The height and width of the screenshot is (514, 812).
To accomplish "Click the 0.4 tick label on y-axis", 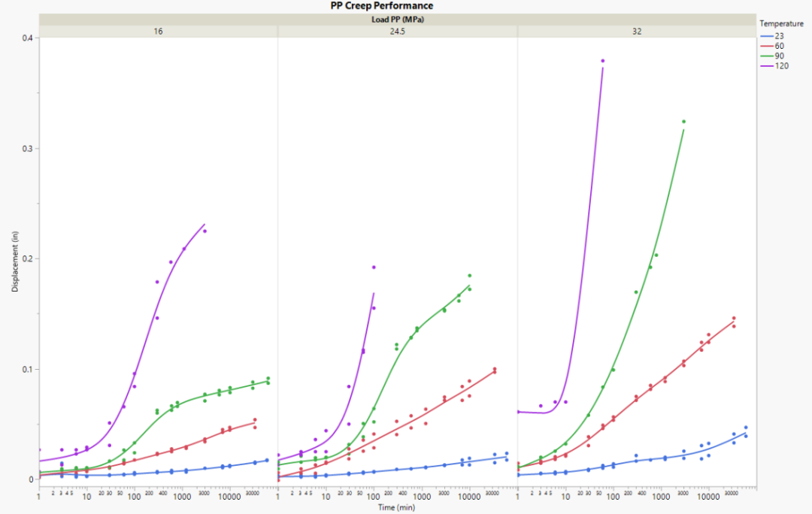I will tap(27, 38).
